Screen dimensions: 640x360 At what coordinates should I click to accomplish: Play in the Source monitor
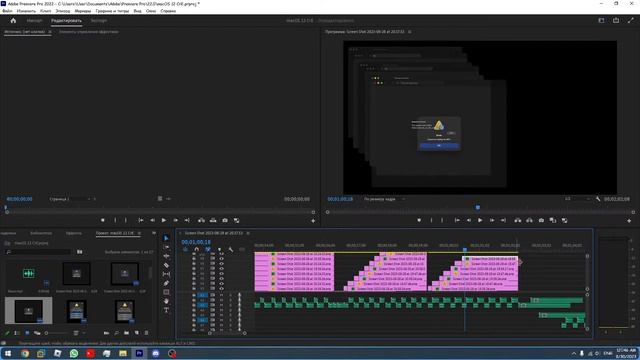tap(164, 220)
